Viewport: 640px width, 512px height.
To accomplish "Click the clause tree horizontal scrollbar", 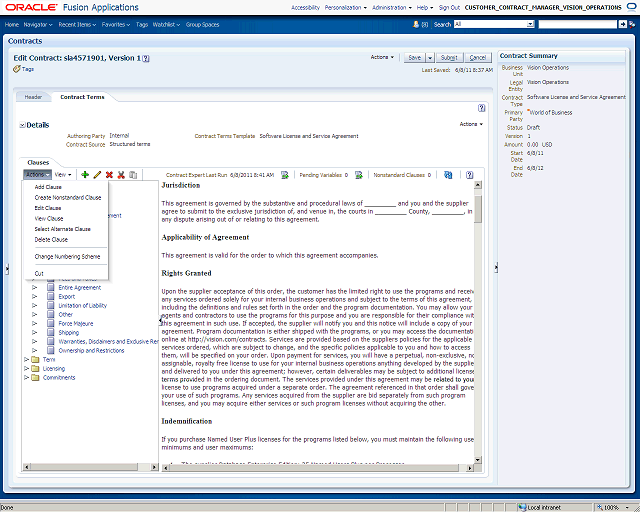I will pos(84,467).
